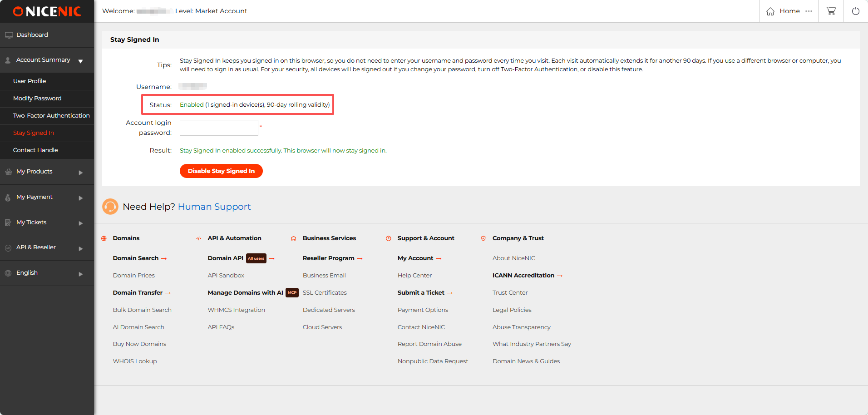Open the Help Center link
The image size is (868, 415).
pos(414,276)
